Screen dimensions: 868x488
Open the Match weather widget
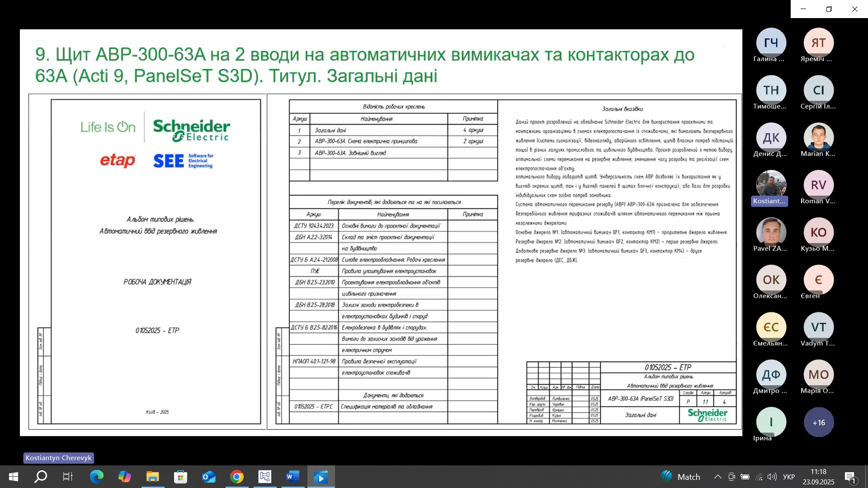point(680,477)
